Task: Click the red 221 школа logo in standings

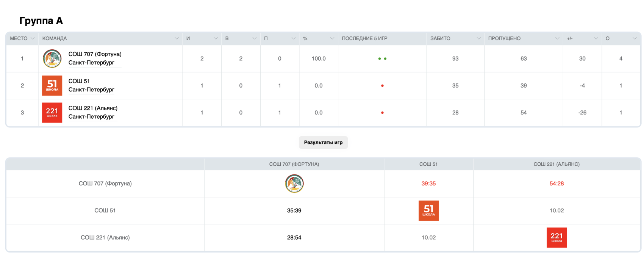Action: (52, 113)
